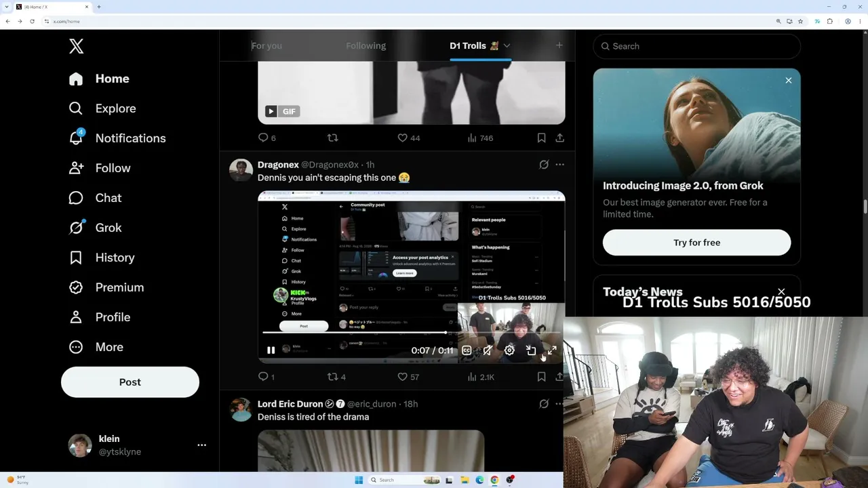Open Profile from the left sidebar

100,317
